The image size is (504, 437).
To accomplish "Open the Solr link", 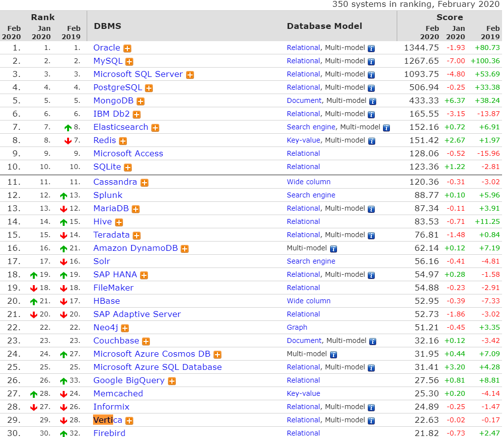I will [101, 261].
